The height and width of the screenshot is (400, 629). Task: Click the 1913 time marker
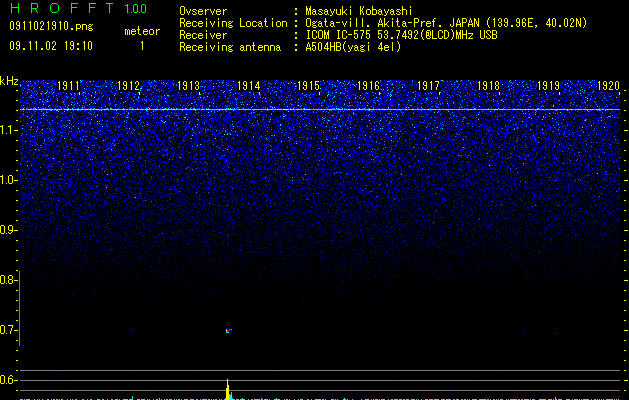point(189,86)
